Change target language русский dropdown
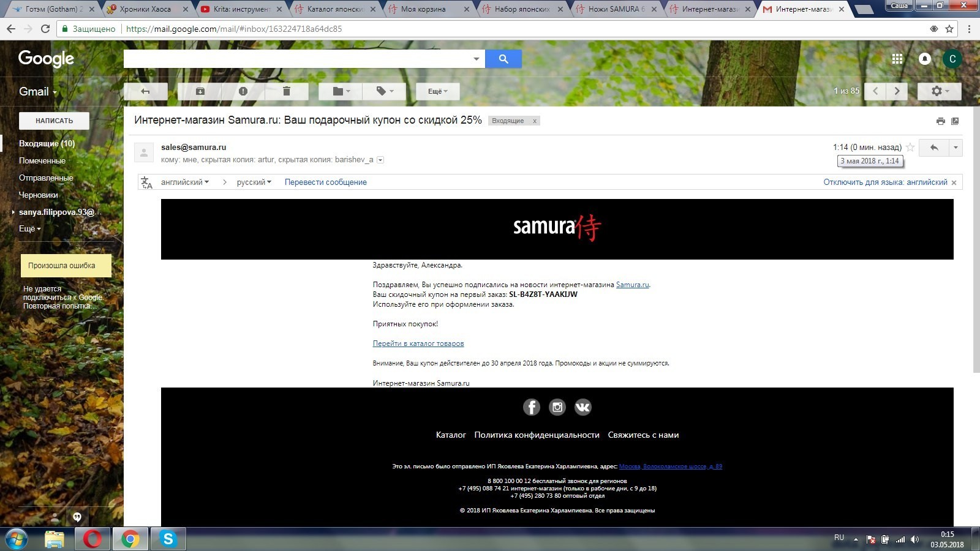980x551 pixels. 254,182
